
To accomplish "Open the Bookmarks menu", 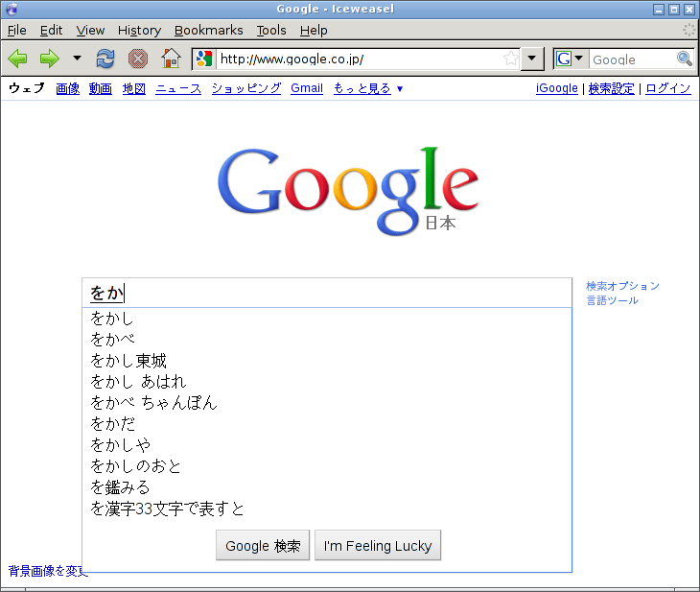I will (x=208, y=31).
